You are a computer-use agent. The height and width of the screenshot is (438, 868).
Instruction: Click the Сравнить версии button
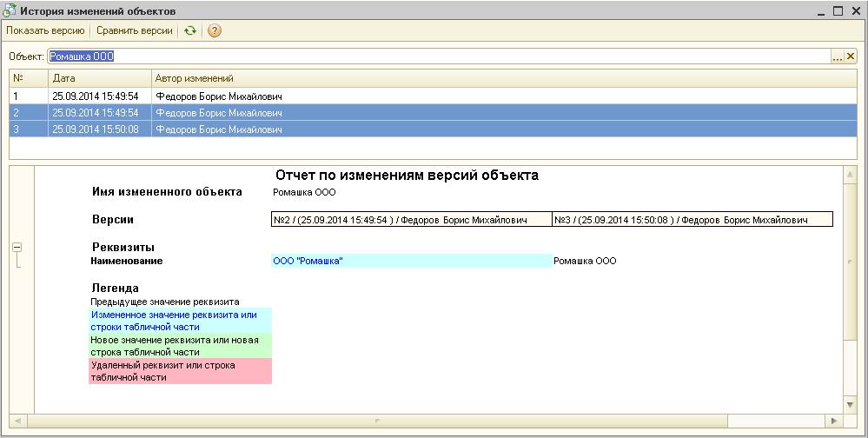tap(135, 31)
